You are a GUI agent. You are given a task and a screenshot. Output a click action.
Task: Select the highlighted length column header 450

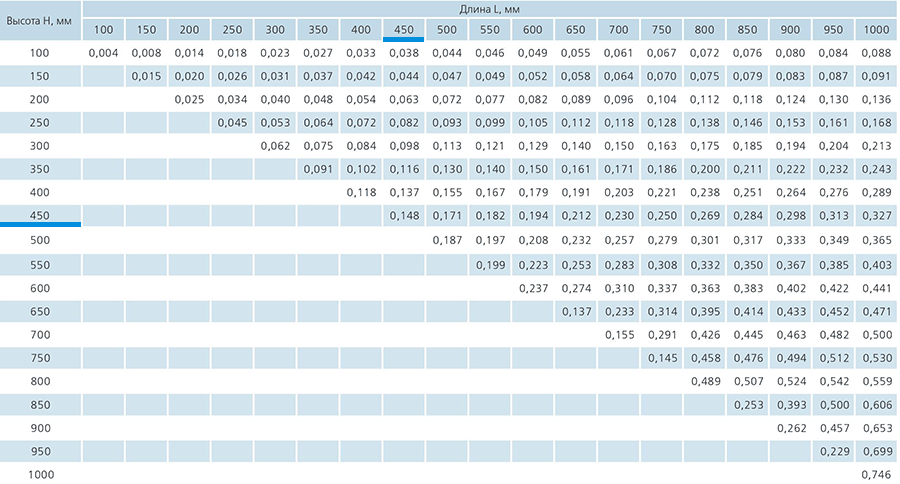tap(404, 30)
